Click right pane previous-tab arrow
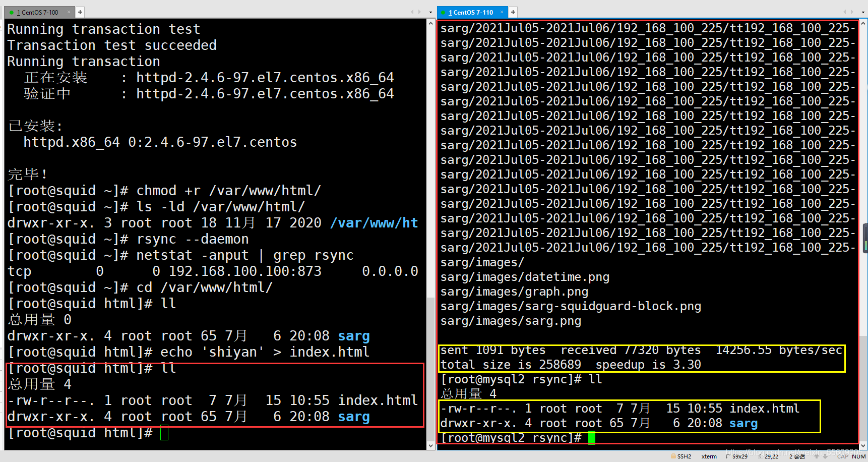Screen dimensions: 868x462 coord(845,12)
